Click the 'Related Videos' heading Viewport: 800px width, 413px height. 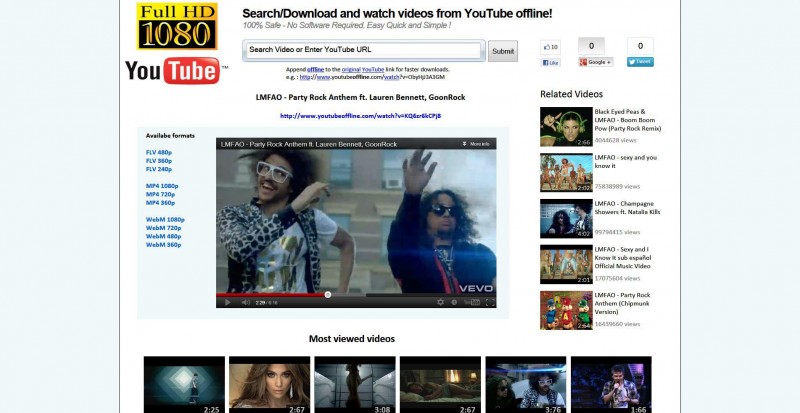[x=571, y=94]
